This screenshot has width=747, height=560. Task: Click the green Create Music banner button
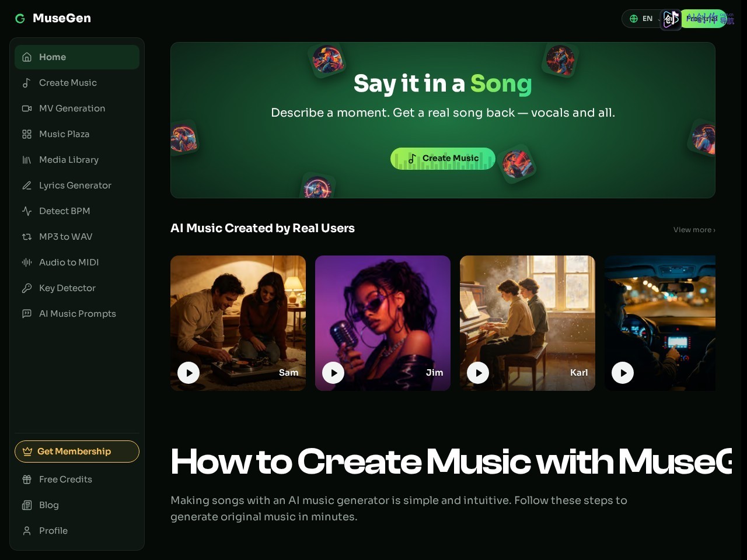click(x=443, y=159)
